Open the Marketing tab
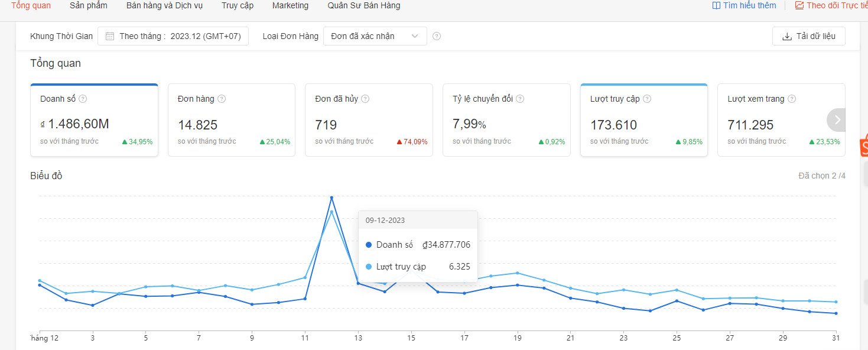The height and width of the screenshot is (350, 868). (x=290, y=6)
